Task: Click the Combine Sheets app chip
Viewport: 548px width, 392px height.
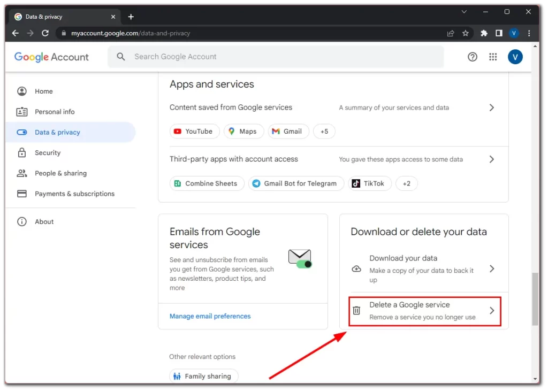Action: point(207,183)
